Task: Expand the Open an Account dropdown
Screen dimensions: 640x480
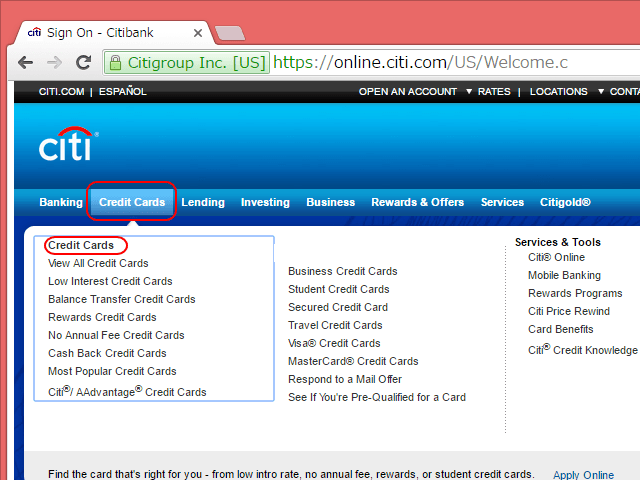Action: 469,92
